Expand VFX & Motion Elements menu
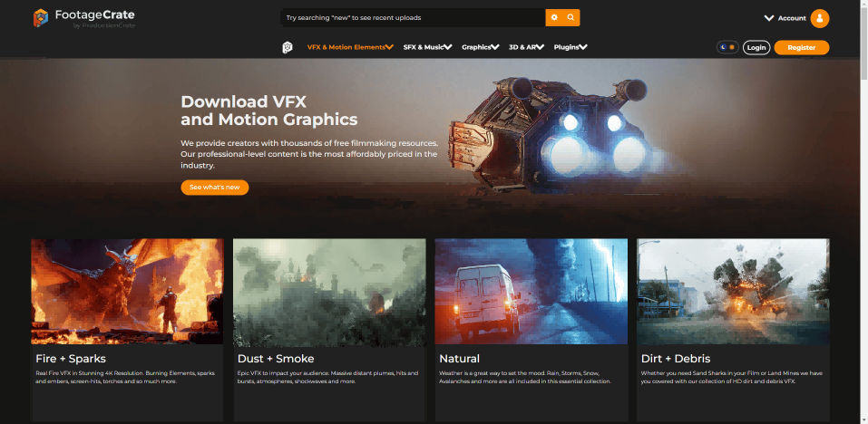 click(350, 47)
